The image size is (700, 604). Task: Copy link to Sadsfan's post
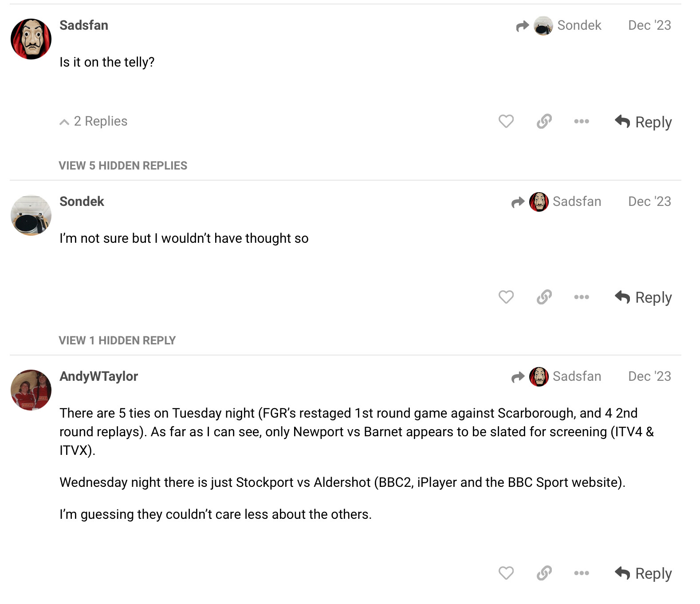pyautogui.click(x=544, y=121)
